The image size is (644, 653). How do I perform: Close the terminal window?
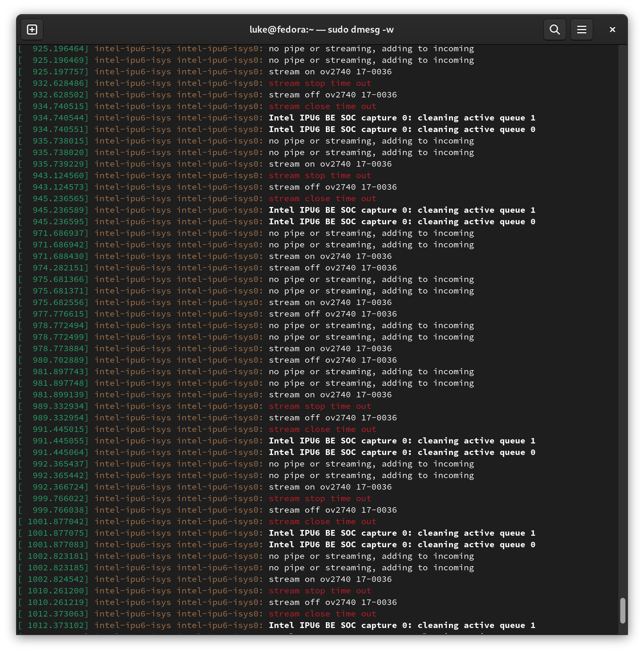tap(612, 29)
